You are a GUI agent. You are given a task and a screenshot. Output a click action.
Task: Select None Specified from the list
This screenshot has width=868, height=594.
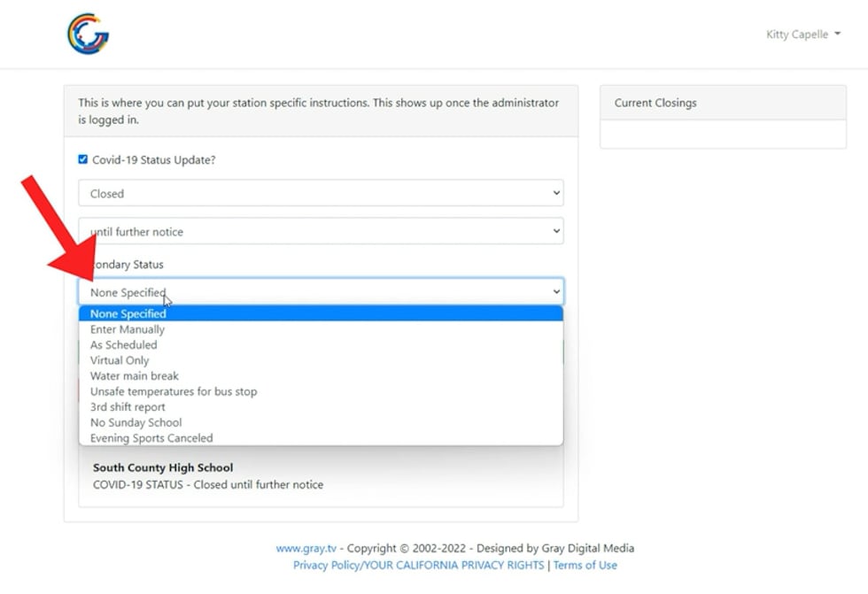128,313
